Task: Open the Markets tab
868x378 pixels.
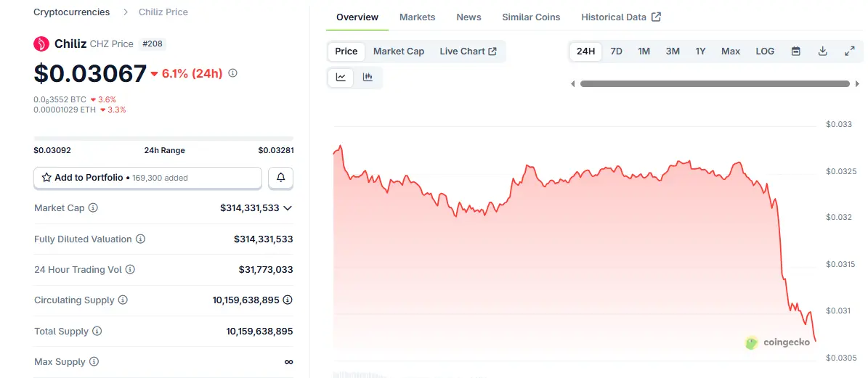Action: coord(418,17)
